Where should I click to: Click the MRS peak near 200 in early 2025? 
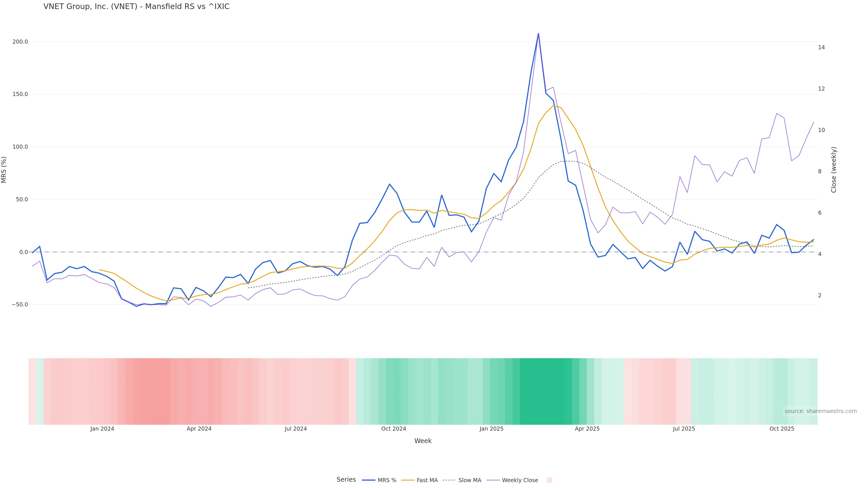pyautogui.click(x=538, y=34)
